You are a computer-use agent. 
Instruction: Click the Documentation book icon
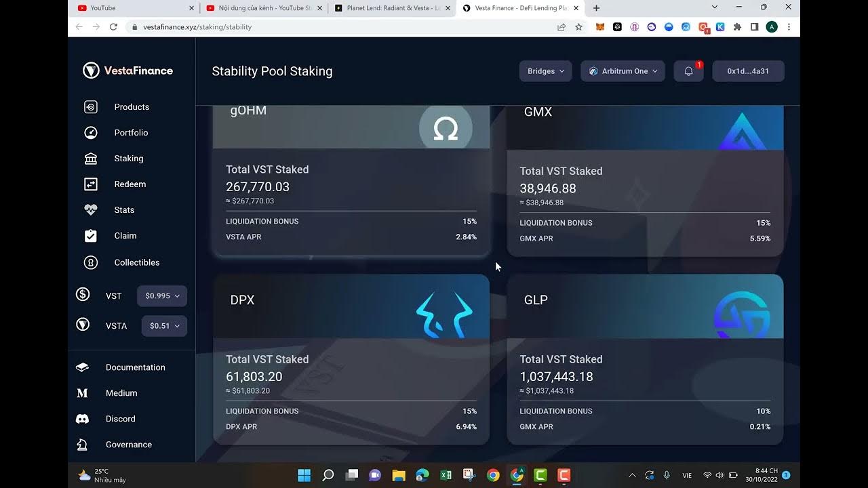coord(82,367)
